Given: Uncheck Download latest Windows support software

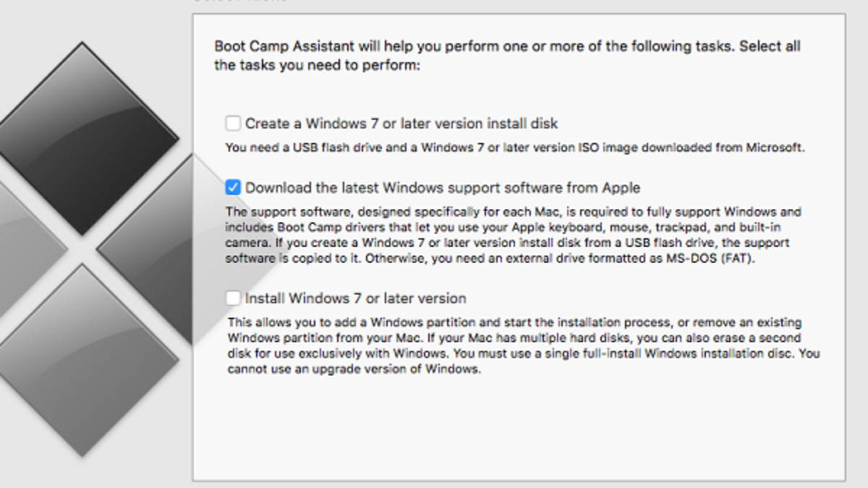Looking at the screenshot, I should point(233,188).
